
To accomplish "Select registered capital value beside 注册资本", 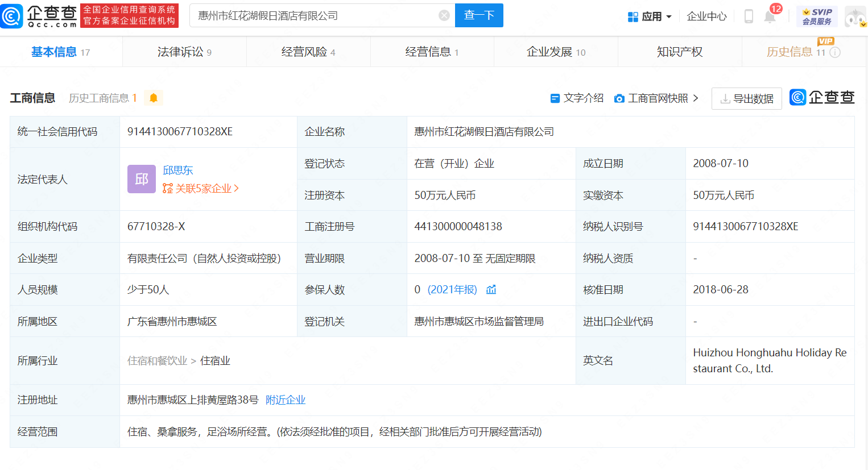I will pyautogui.click(x=445, y=195).
